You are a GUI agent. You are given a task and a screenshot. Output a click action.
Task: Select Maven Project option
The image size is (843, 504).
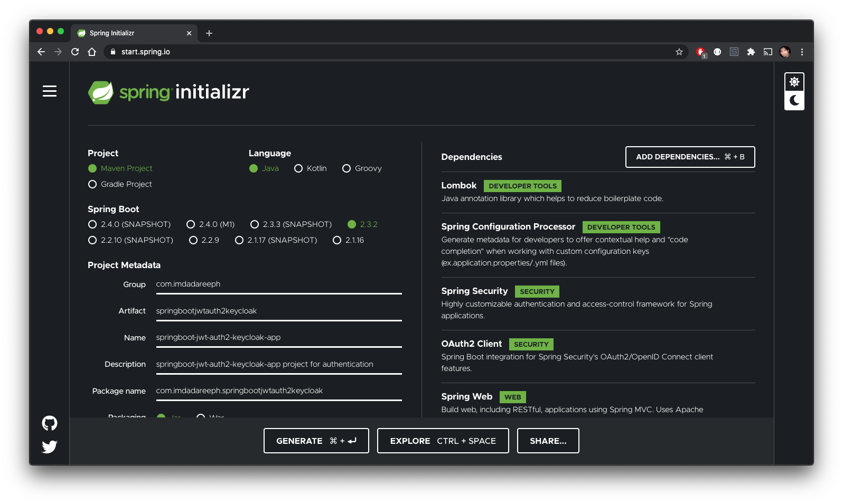coord(120,168)
